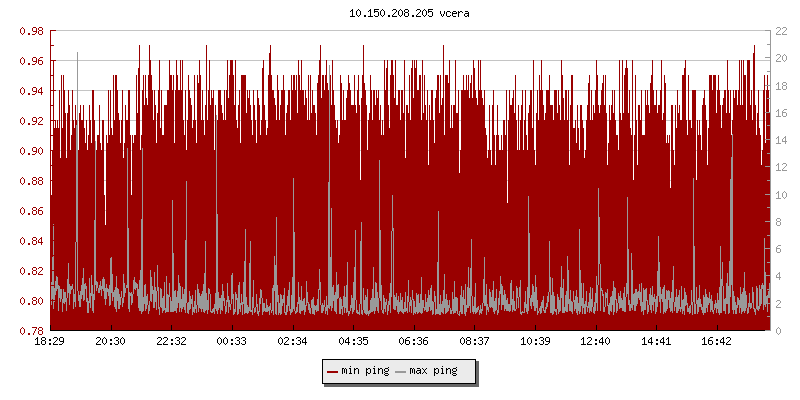Viewport: 800px width, 400px height.
Task: Click the 16:42 time axis label
Action: (717, 342)
